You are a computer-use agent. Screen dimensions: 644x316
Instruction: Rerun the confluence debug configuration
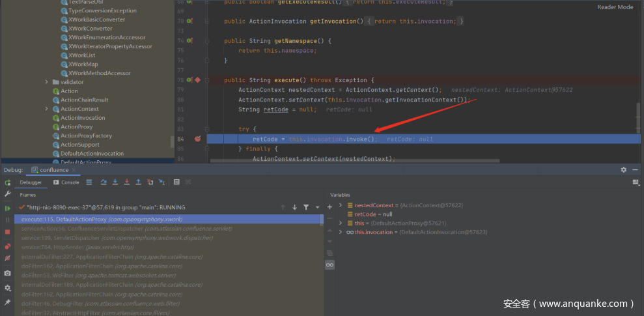7,182
